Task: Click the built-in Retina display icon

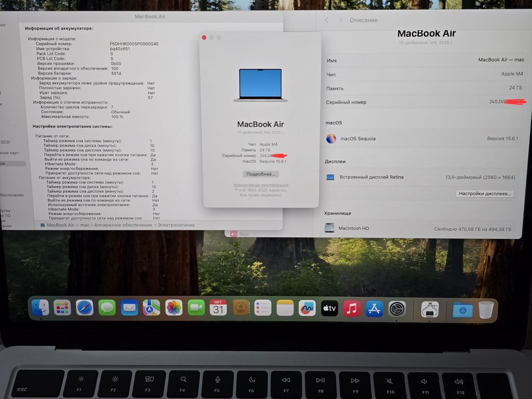Action: tap(331, 177)
